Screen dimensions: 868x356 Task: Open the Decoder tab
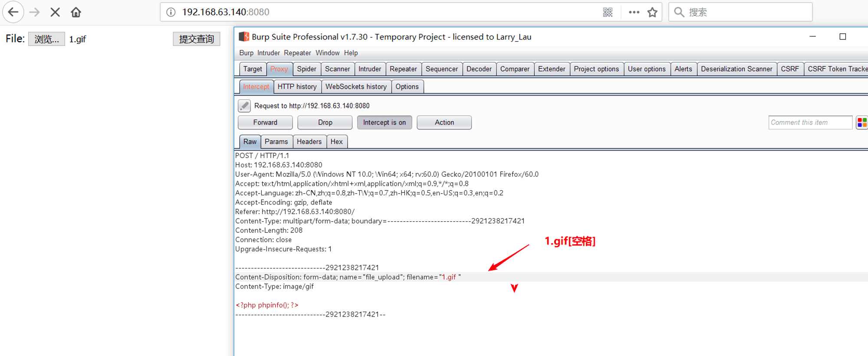pyautogui.click(x=479, y=69)
